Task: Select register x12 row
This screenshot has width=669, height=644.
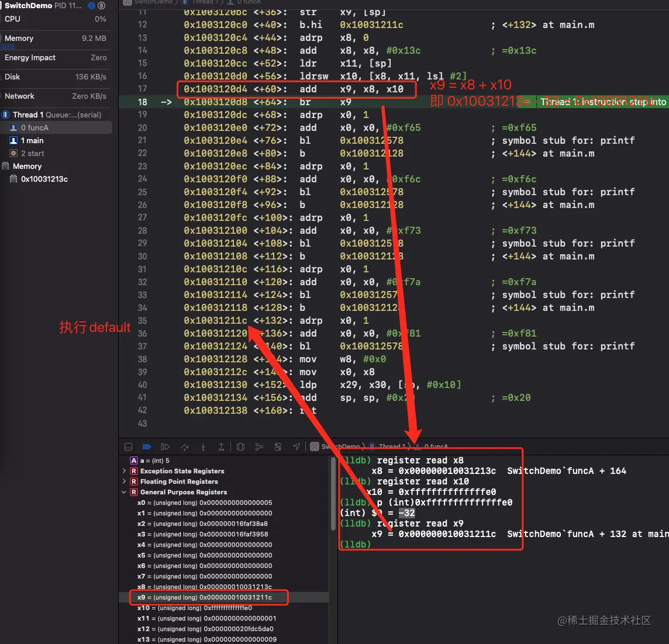Action: (x=223, y=629)
